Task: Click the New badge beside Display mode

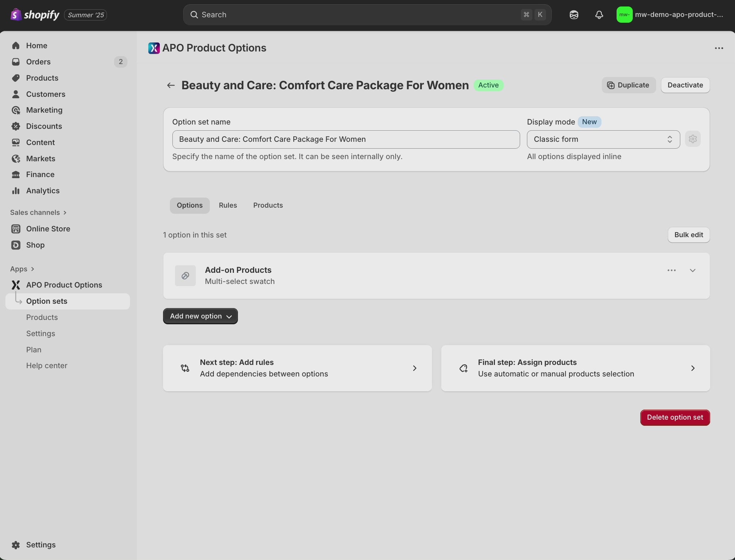Action: click(x=589, y=122)
